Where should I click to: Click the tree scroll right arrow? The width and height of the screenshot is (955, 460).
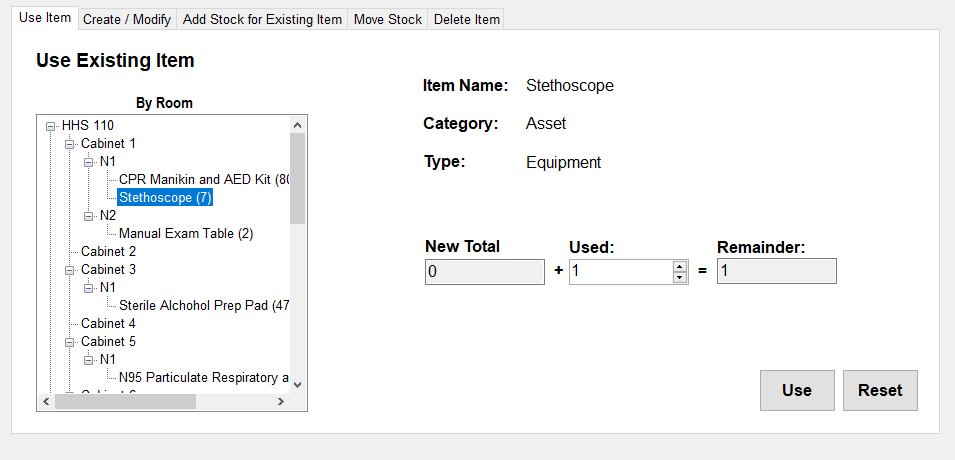click(281, 402)
